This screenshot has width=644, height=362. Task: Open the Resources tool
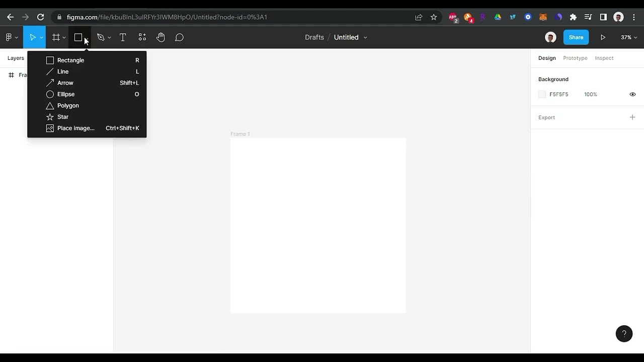(x=142, y=37)
